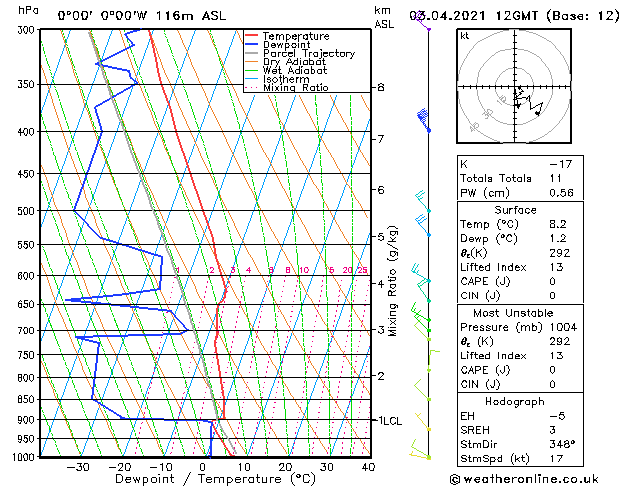Click the red Temperature legend line swatch

click(x=252, y=36)
